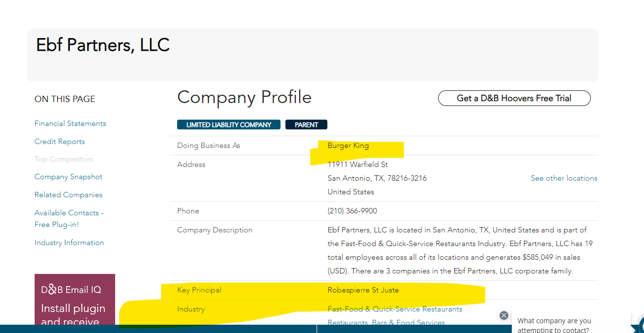Close the chat popup with X icon
This screenshot has height=333, width=644.
[504, 315]
